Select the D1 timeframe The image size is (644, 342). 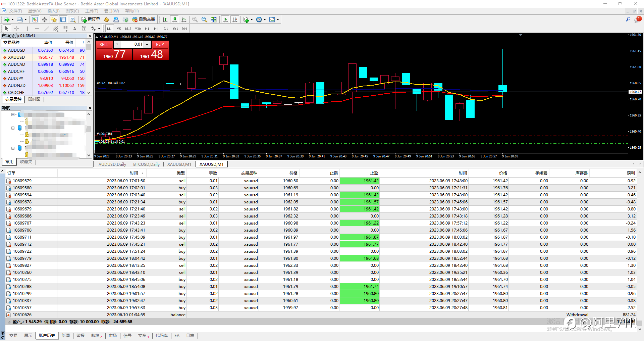[x=166, y=29]
